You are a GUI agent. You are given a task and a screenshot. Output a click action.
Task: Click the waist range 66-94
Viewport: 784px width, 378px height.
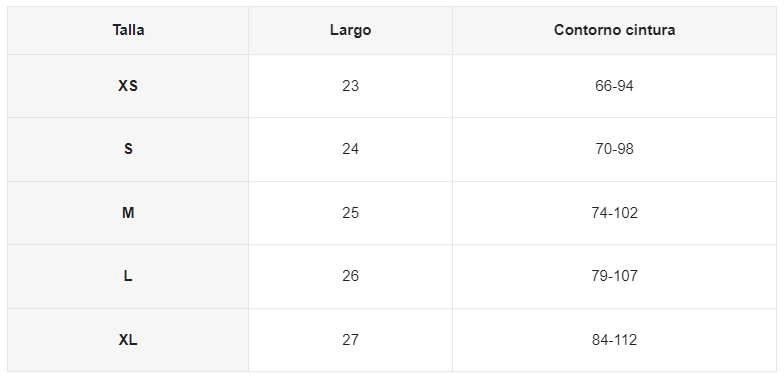coord(614,86)
